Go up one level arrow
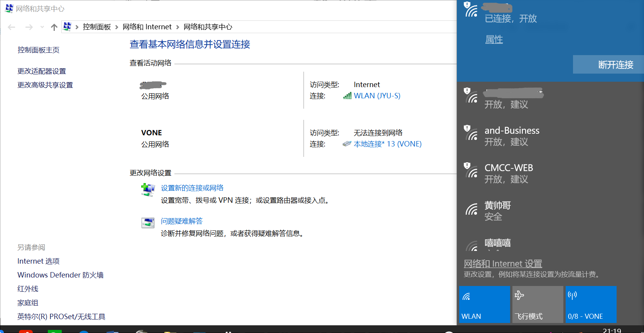Viewport: 644px width, 333px height. (54, 27)
